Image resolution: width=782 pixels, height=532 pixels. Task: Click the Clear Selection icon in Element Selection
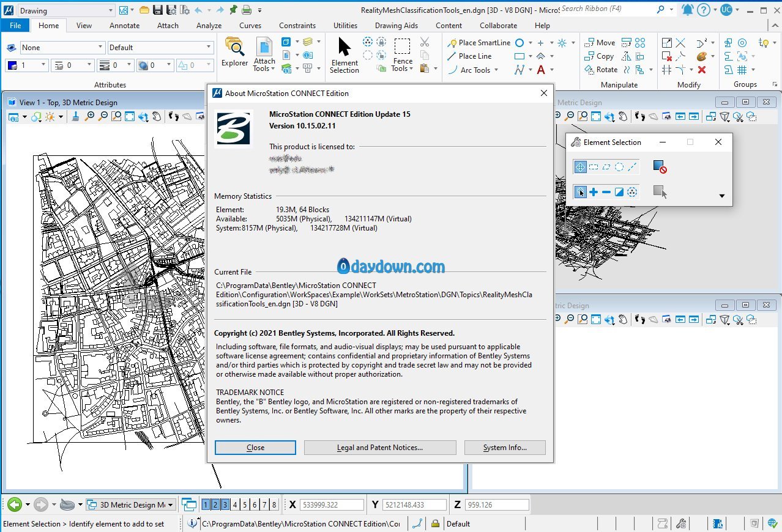[659, 166]
